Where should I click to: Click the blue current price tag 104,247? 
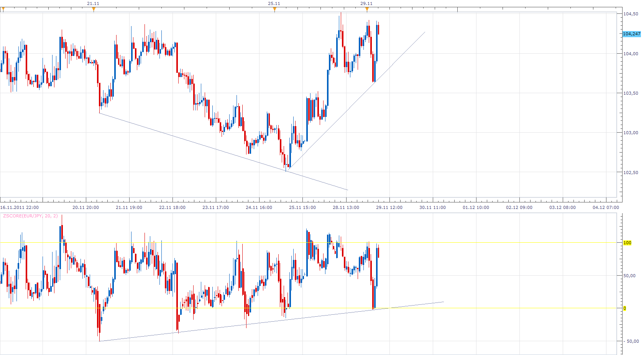[x=631, y=34]
